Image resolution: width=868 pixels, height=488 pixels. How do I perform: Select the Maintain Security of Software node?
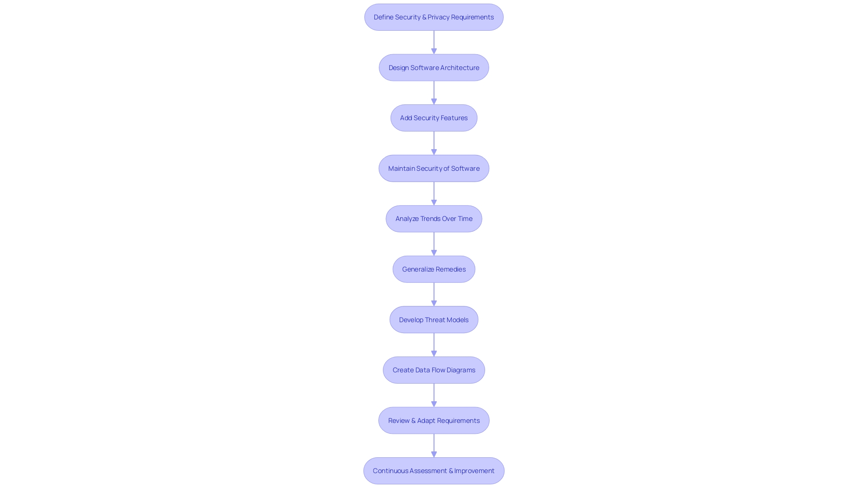pos(434,168)
